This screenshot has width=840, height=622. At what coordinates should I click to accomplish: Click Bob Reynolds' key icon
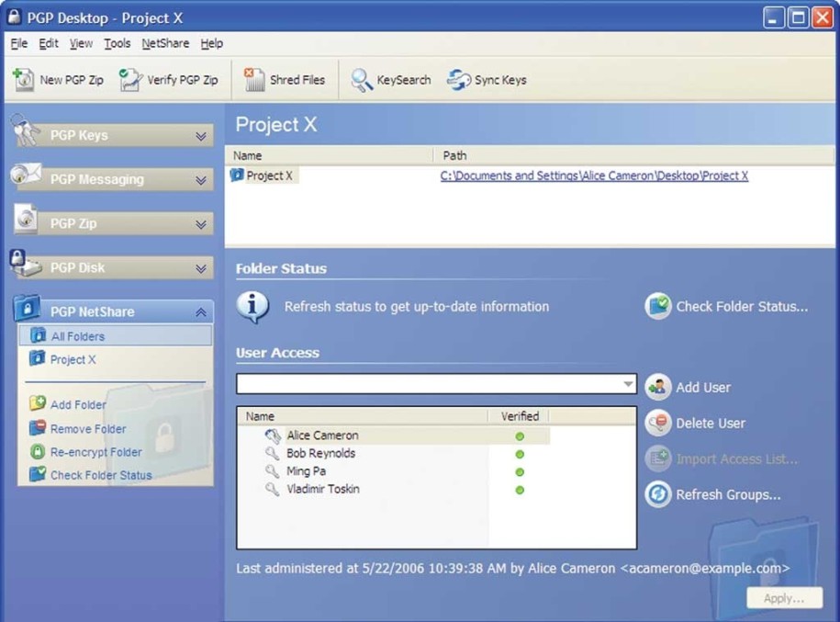pos(273,454)
